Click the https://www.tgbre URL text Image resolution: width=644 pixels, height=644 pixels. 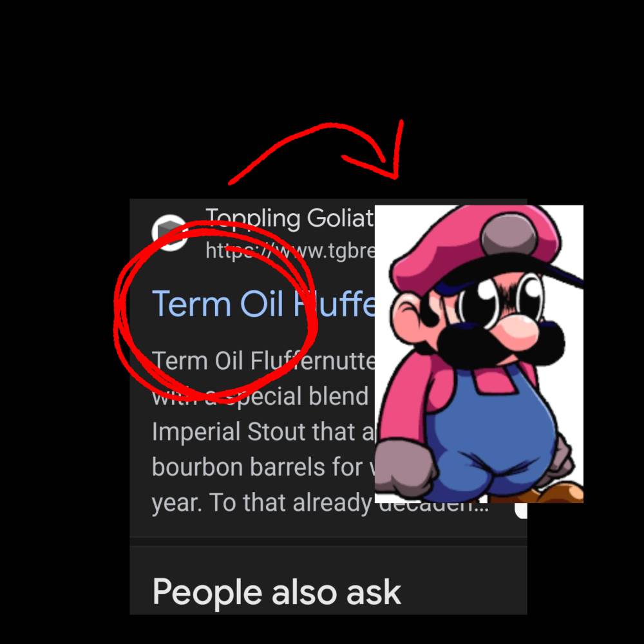pos(290,250)
